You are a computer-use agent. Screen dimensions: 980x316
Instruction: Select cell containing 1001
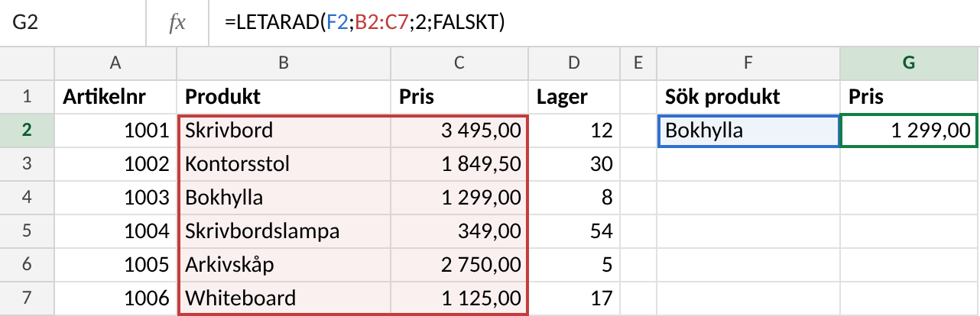[x=115, y=131]
